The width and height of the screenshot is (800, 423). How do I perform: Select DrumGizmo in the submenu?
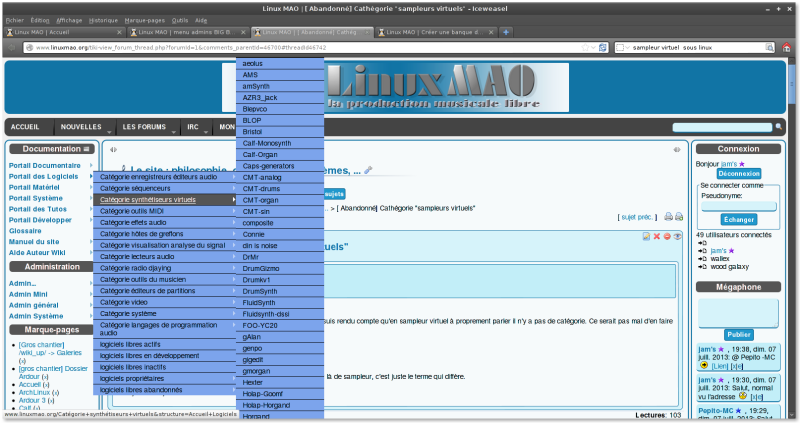pyautogui.click(x=280, y=268)
